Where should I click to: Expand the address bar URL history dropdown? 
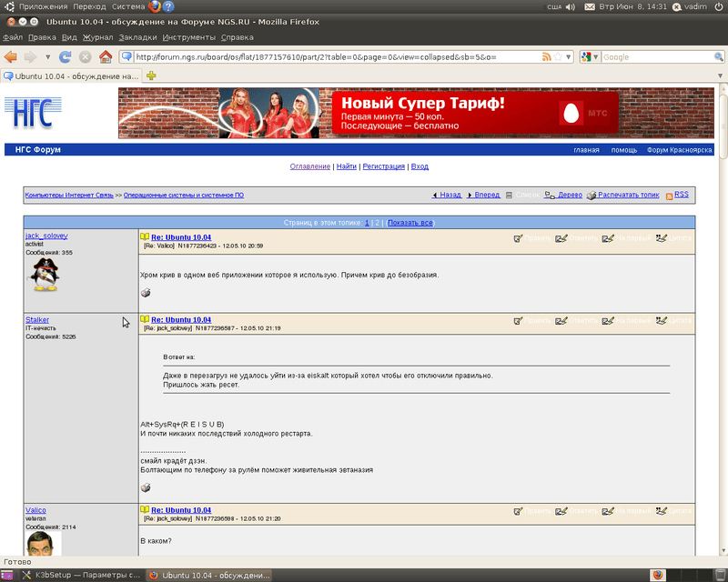[x=569, y=56]
